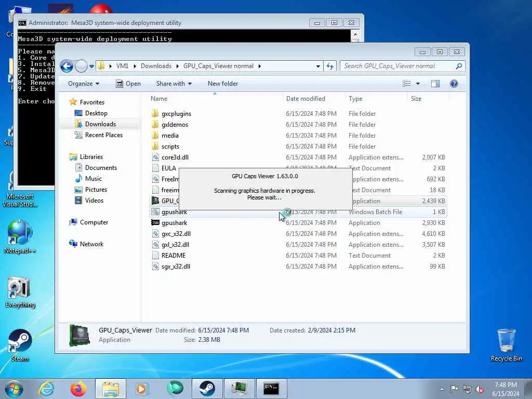Open Windows Media Player from the taskbar
This screenshot has height=399, width=532.
point(141,389)
